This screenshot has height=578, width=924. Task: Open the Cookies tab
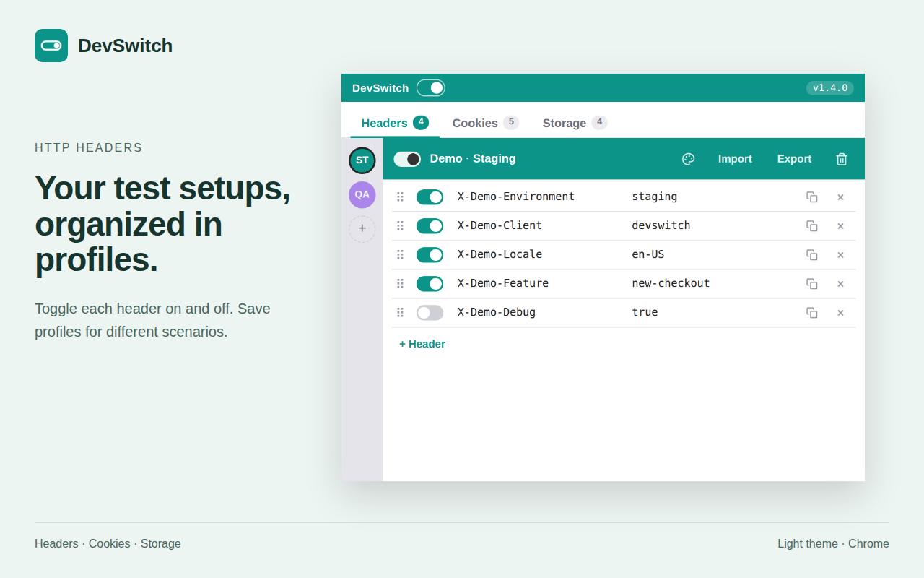(x=485, y=123)
